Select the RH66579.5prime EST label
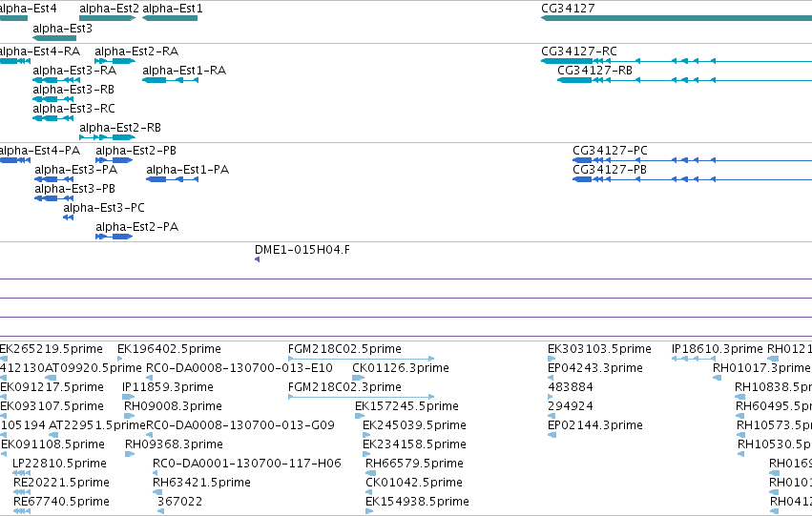 coord(414,464)
